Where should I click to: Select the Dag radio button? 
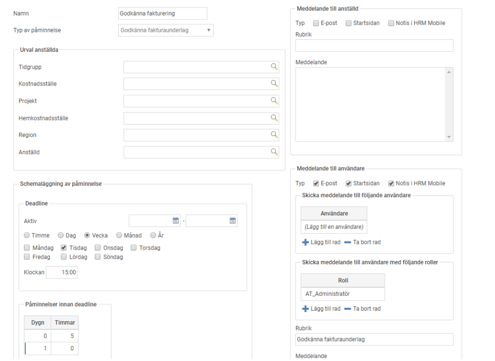61,235
